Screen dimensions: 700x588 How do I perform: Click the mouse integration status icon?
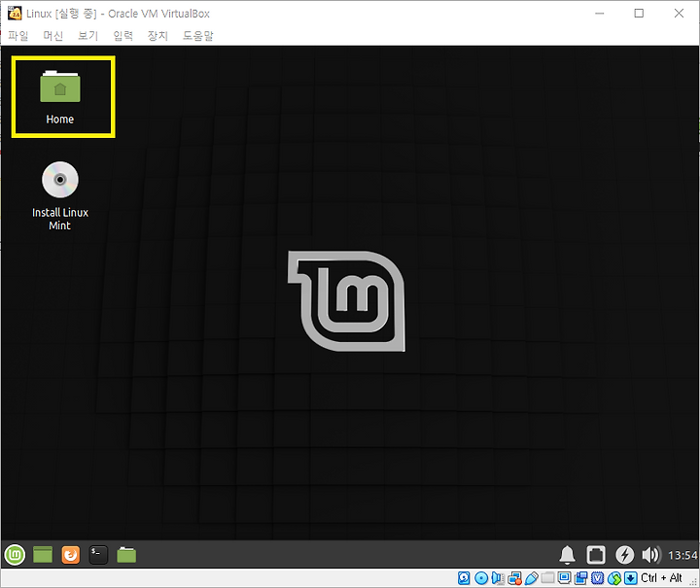(614, 578)
